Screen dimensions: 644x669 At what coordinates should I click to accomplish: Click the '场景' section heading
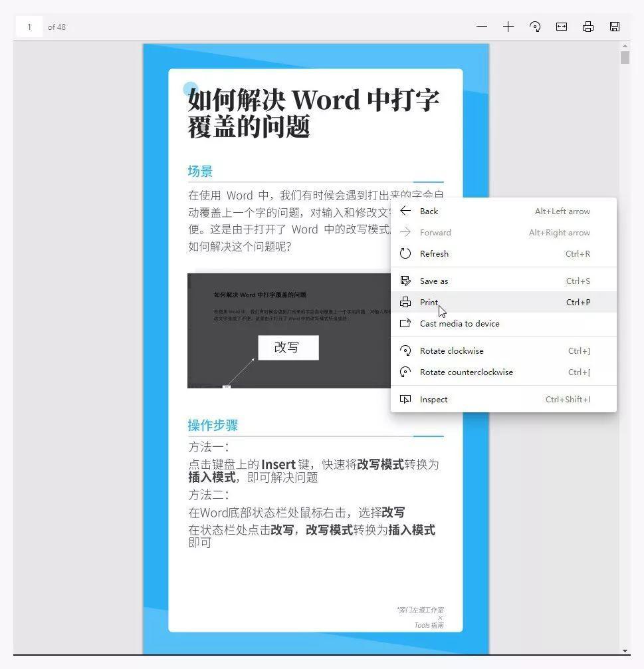pyautogui.click(x=200, y=171)
